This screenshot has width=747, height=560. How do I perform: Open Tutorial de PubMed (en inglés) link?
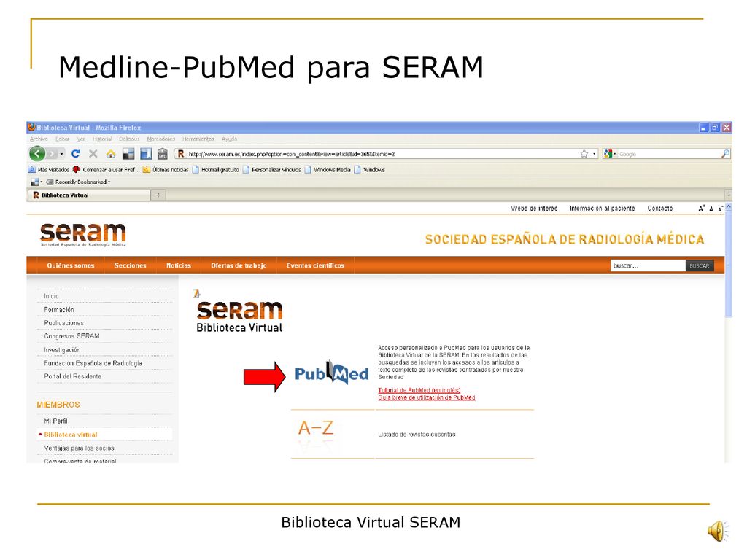pos(419,390)
